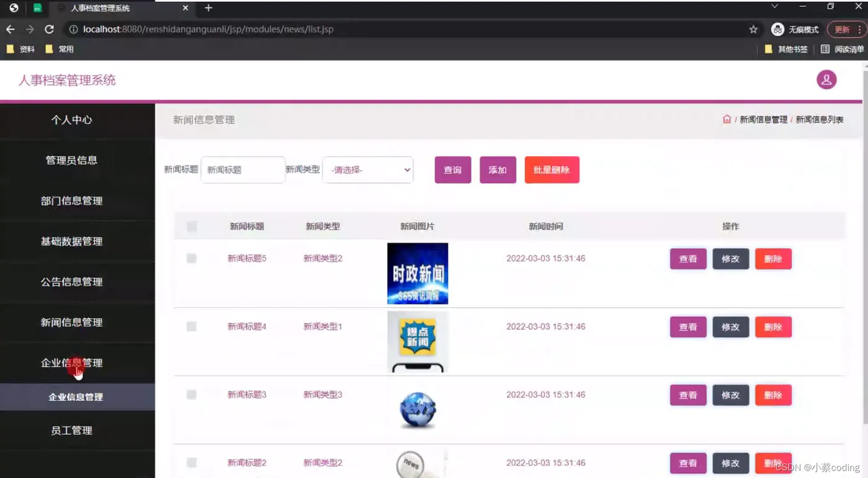This screenshot has height=478, width=868.
Task: Open the 阅读清单 reading list
Action: point(842,49)
